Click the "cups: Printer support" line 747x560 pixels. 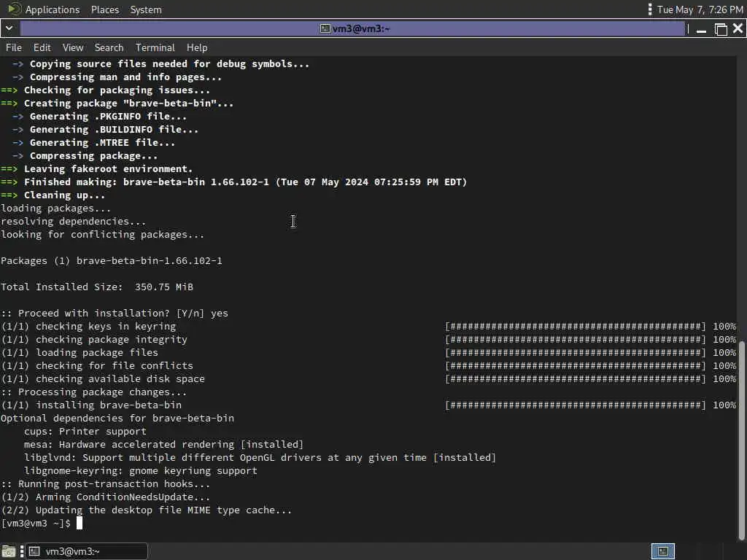point(85,432)
